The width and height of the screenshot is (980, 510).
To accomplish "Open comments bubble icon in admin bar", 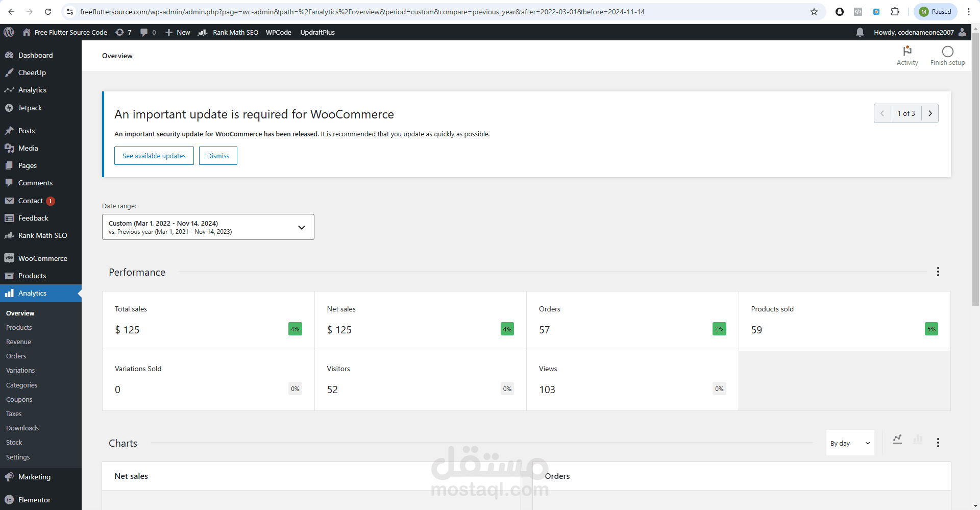I will click(148, 32).
